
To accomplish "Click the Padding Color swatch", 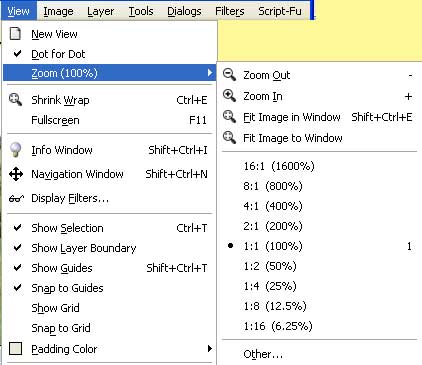I will (16, 349).
